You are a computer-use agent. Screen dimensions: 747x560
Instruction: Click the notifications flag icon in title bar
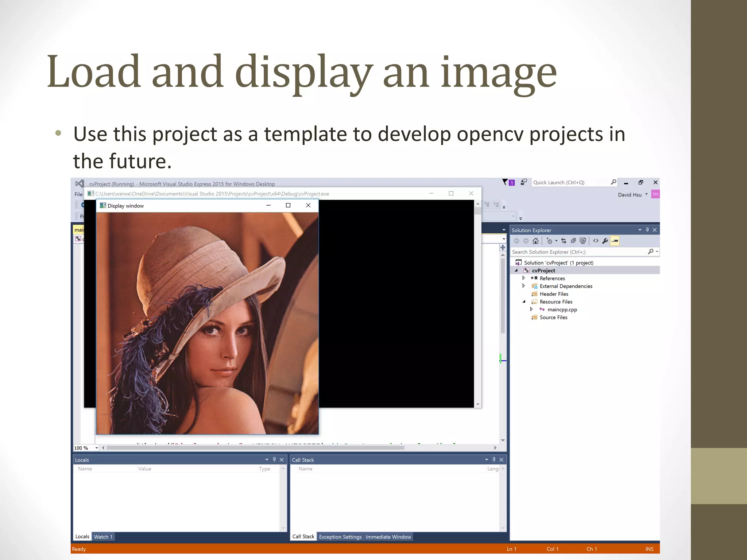click(x=505, y=182)
